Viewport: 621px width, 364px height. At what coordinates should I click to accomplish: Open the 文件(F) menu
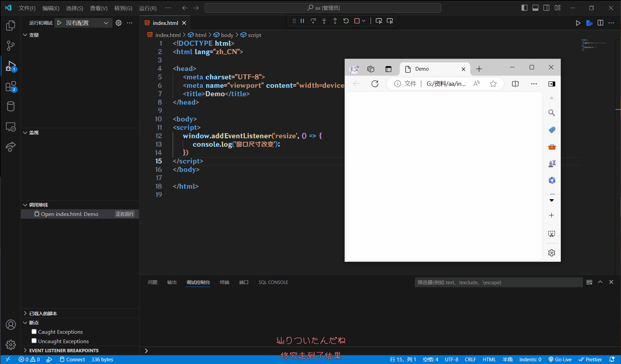(27, 8)
